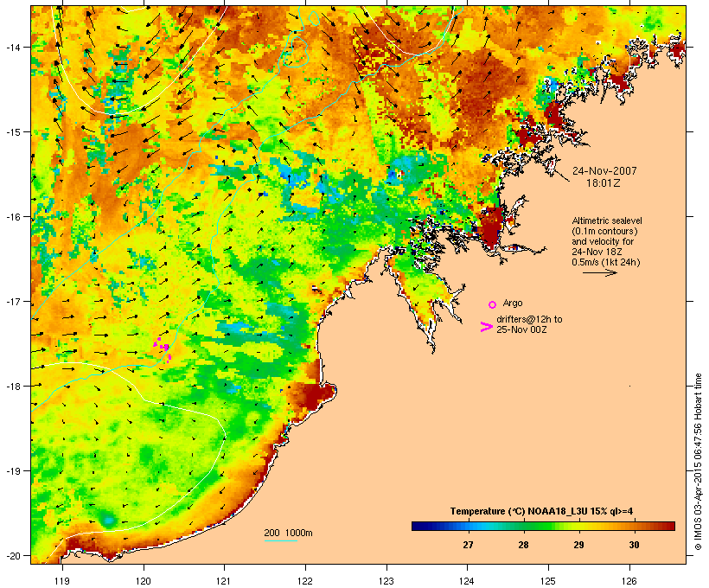Click the longitude axis label 125
Screen dimensions: 709x588
point(548,581)
